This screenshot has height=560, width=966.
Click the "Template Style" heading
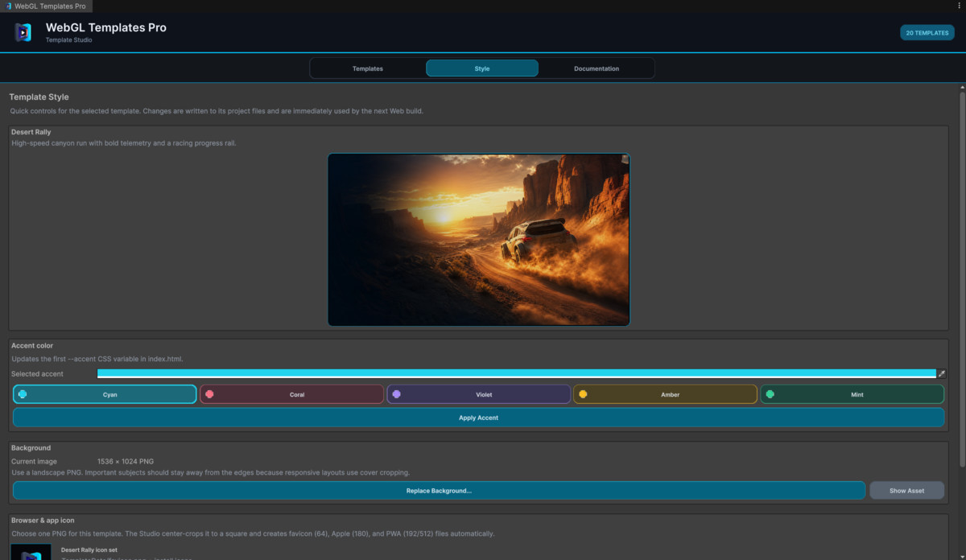pyautogui.click(x=39, y=97)
